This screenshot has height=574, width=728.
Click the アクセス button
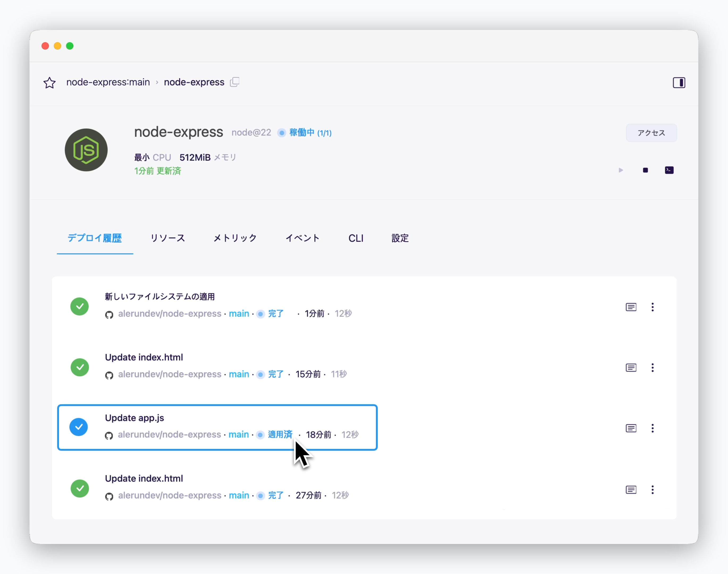click(651, 133)
